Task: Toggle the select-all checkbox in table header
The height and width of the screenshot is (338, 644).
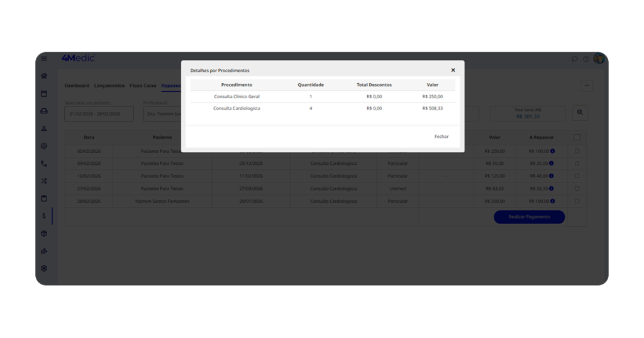Action: pos(577,137)
